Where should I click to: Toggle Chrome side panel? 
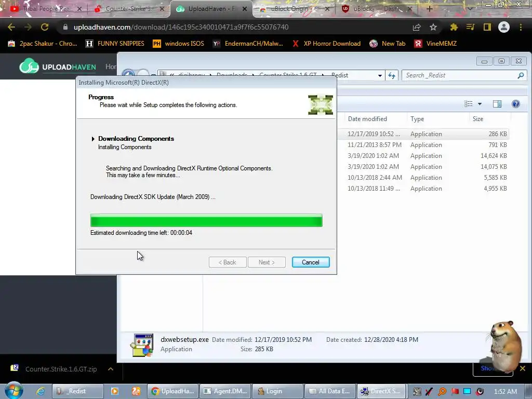click(487, 27)
